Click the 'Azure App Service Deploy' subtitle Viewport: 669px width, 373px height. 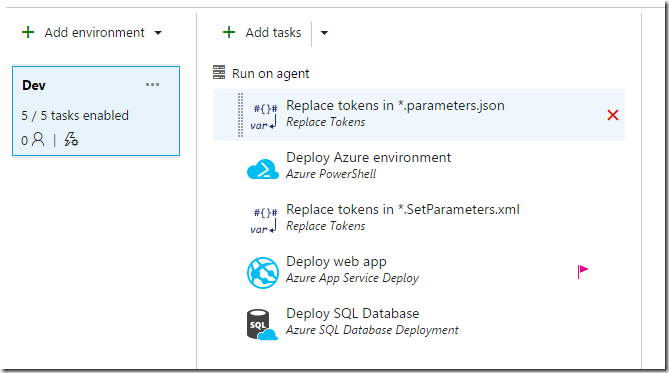pyautogui.click(x=352, y=278)
